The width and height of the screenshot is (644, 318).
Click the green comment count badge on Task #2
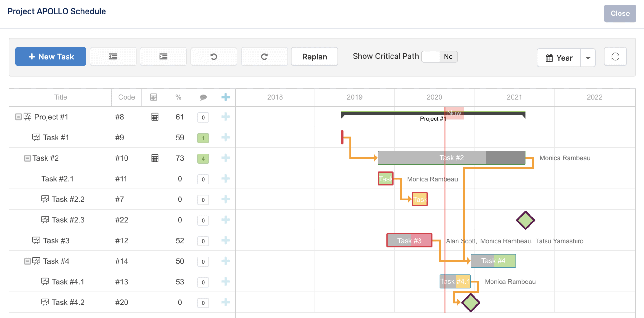tap(203, 159)
